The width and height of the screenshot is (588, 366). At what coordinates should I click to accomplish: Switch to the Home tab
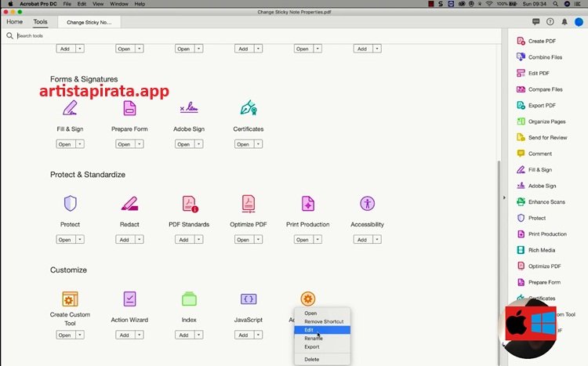pos(14,22)
